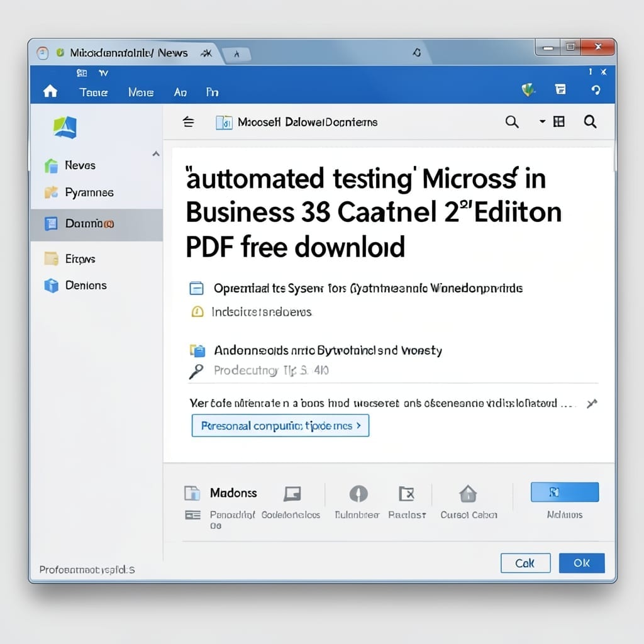The height and width of the screenshot is (644, 644).
Task: Open Neves in the sidebar
Action: tap(96, 165)
